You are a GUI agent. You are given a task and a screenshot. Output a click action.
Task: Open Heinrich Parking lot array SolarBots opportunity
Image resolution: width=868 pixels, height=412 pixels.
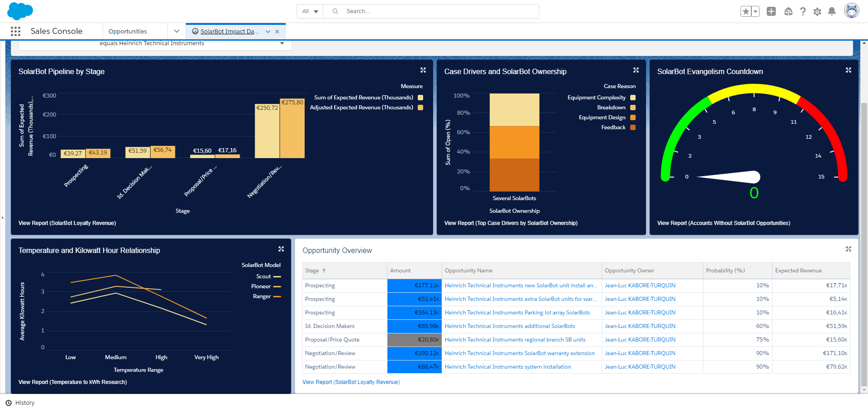point(517,313)
